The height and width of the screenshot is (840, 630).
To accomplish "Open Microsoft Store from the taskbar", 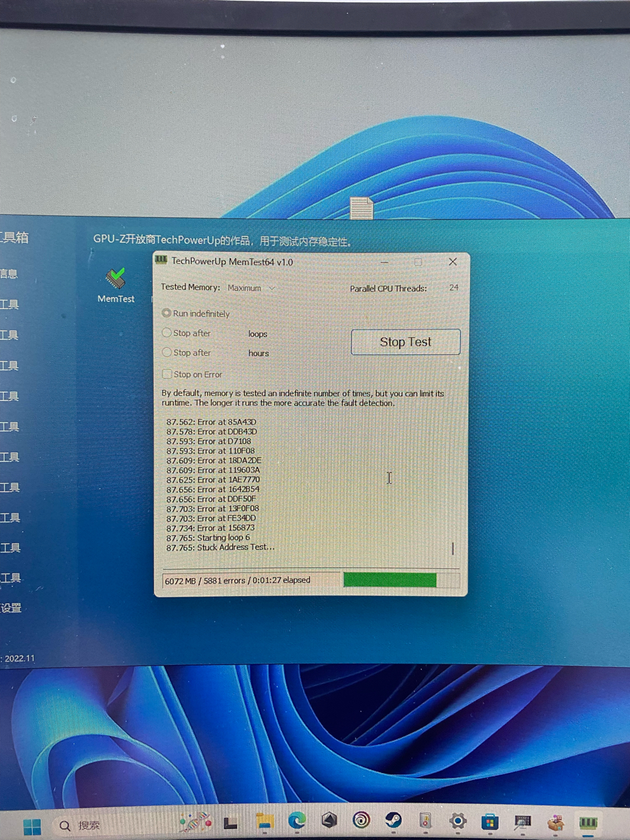I will point(490,822).
